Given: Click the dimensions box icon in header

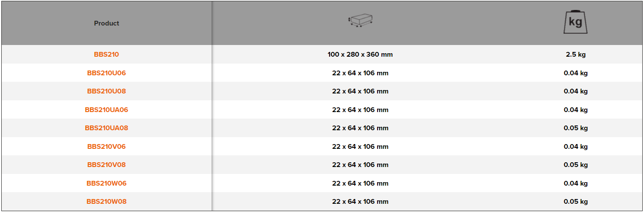Looking at the screenshot, I should pyautogui.click(x=360, y=21).
